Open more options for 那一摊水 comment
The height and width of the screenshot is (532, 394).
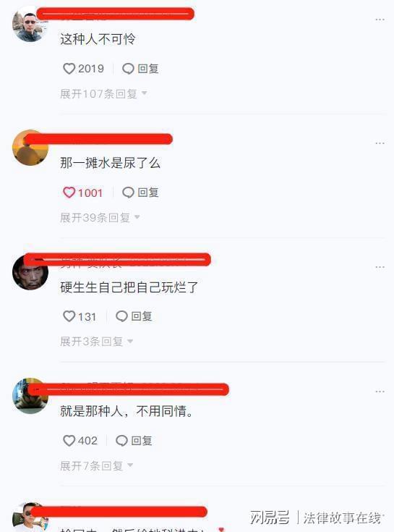(x=380, y=143)
